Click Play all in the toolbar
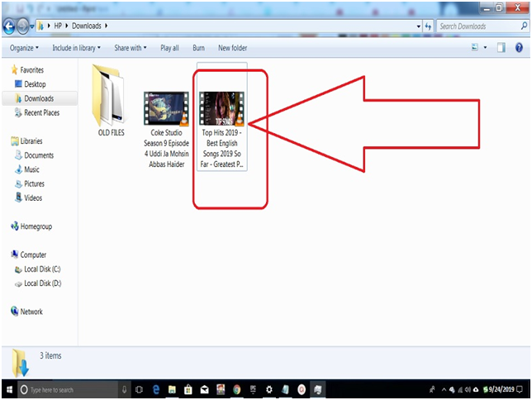The image size is (532, 400). [x=169, y=48]
